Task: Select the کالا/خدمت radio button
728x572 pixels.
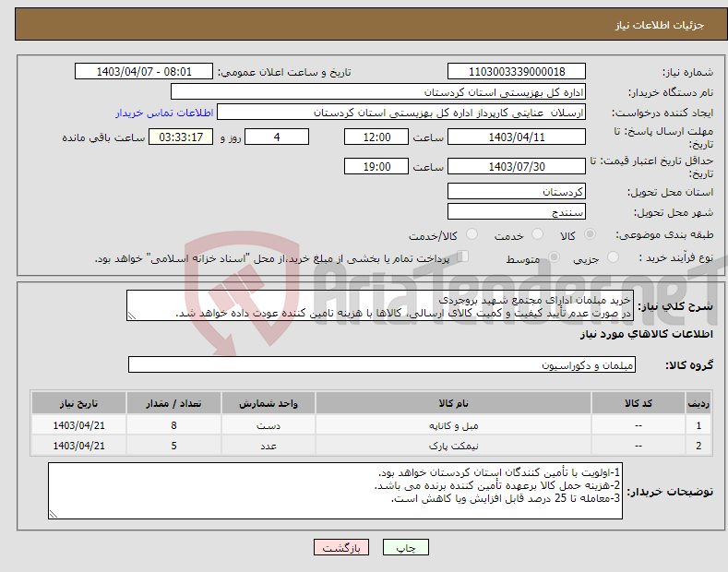Action: click(471, 234)
